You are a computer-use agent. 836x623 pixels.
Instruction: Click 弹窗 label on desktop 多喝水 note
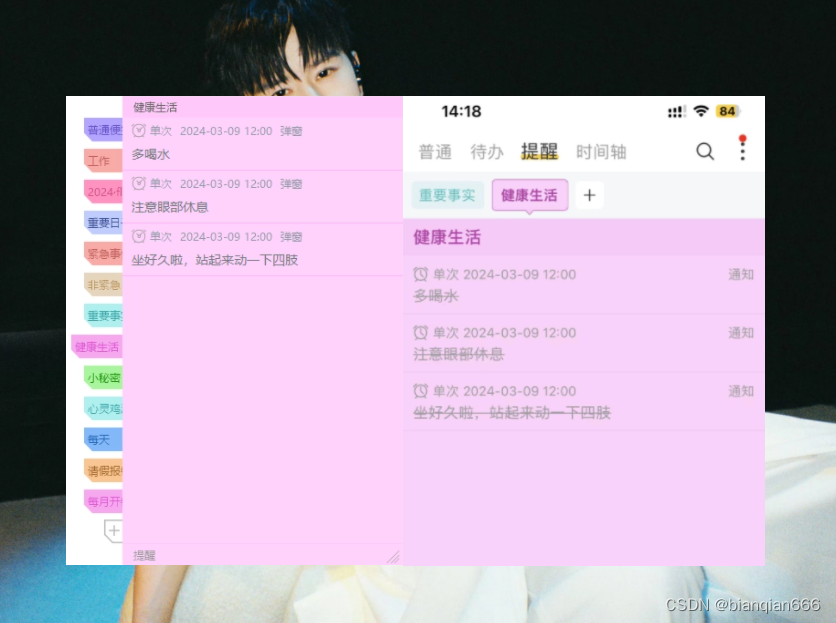pyautogui.click(x=291, y=131)
